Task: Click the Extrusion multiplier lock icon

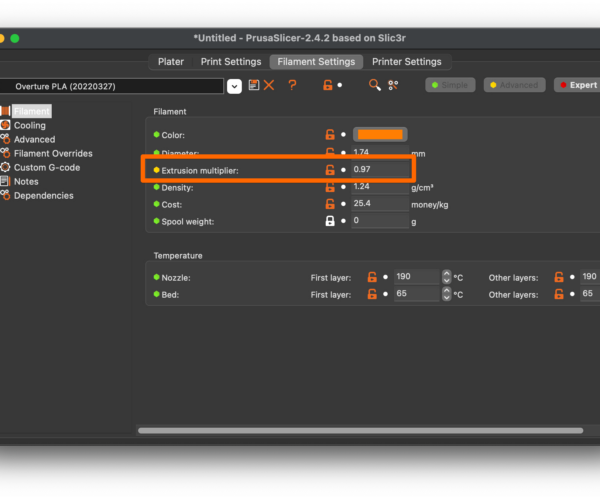Action: (330, 169)
